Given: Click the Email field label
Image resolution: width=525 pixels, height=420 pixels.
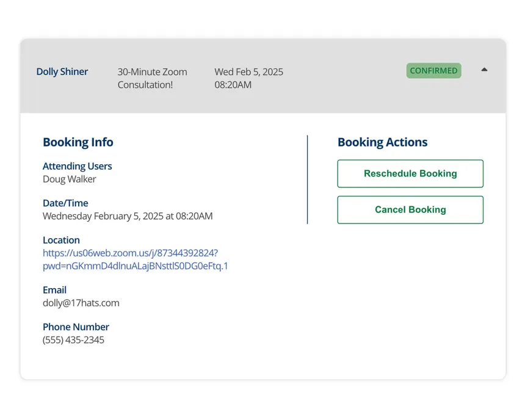Looking at the screenshot, I should pos(55,290).
